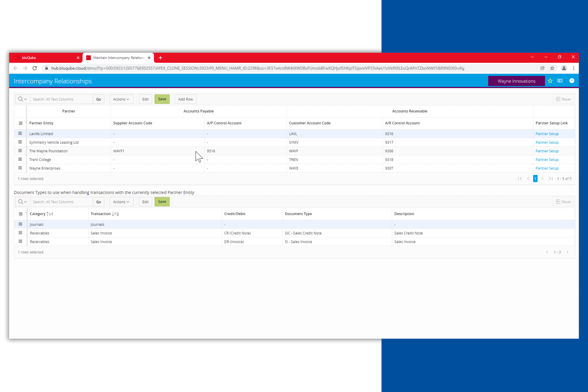This screenshot has height=392, width=588.
Task: Open row menu for Symmetry Vehicle Leasing Ltd
Action: 20,142
